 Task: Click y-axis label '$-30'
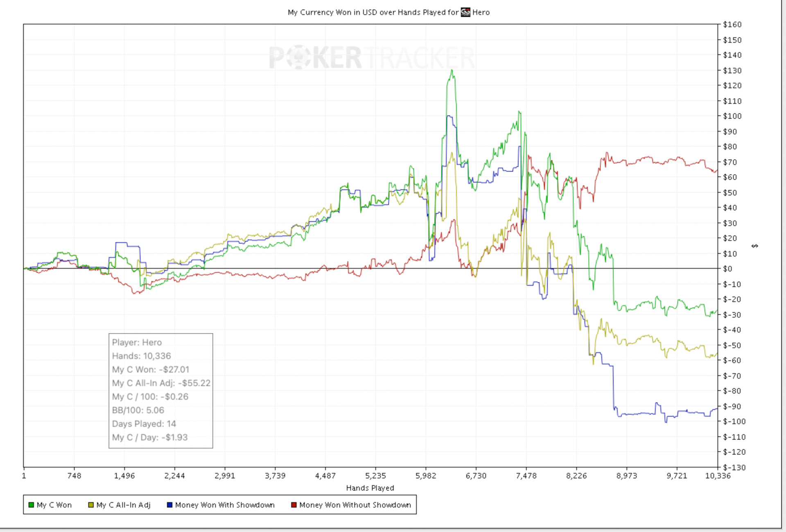click(x=732, y=315)
